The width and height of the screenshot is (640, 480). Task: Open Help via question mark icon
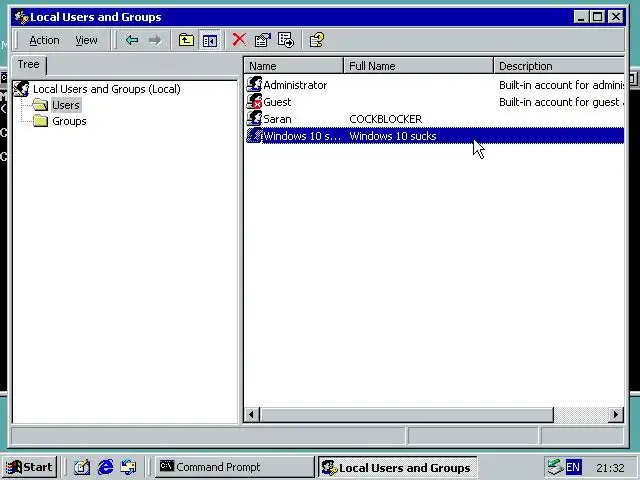[x=317, y=40]
